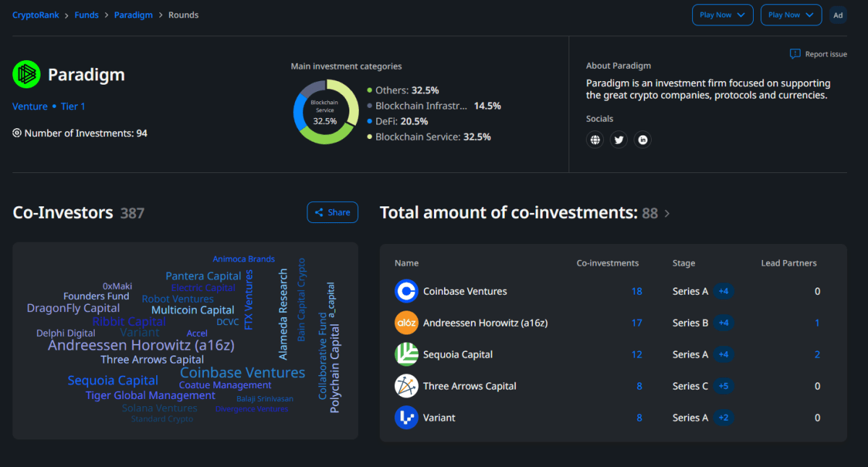Click the Sequoia Capital logo icon

[407, 354]
